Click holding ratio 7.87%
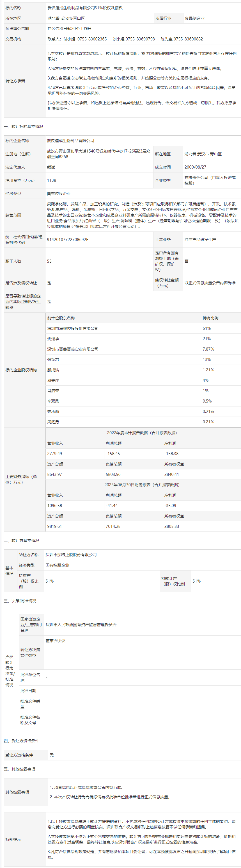 (x=208, y=349)
